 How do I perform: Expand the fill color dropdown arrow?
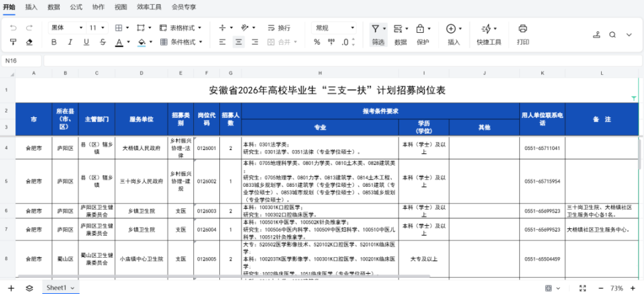151,42
